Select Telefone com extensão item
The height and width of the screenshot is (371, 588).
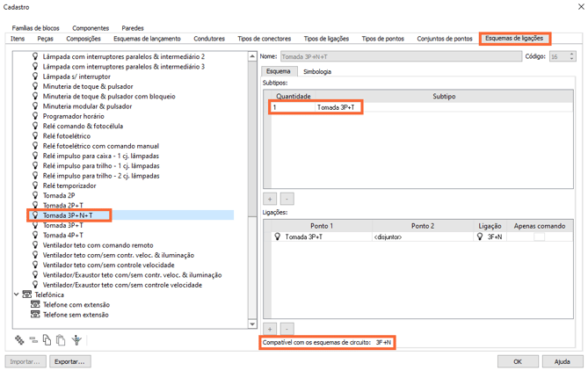76,305
